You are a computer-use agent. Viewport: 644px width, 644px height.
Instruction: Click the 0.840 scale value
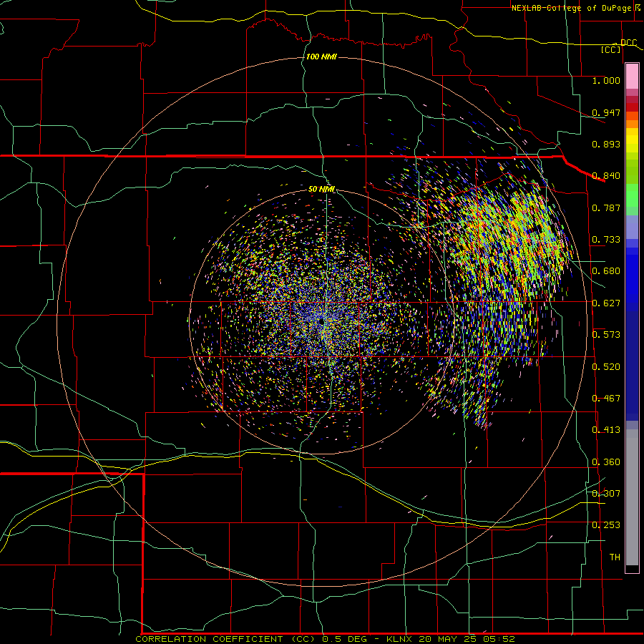(x=606, y=175)
